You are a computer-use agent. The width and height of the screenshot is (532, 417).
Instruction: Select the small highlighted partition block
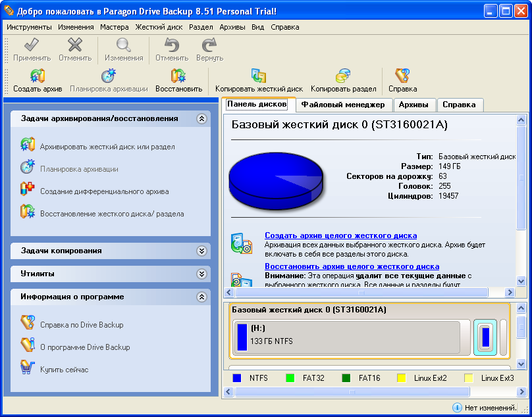[x=485, y=337]
